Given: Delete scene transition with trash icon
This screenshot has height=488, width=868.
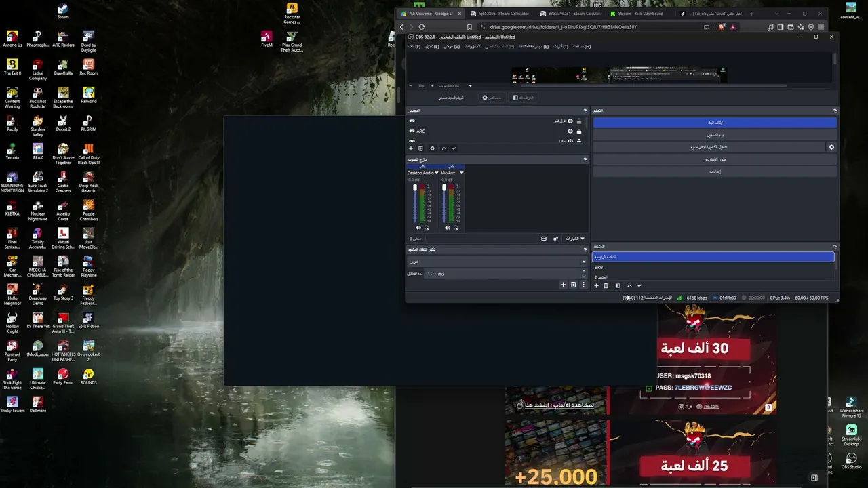Looking at the screenshot, I should (573, 285).
